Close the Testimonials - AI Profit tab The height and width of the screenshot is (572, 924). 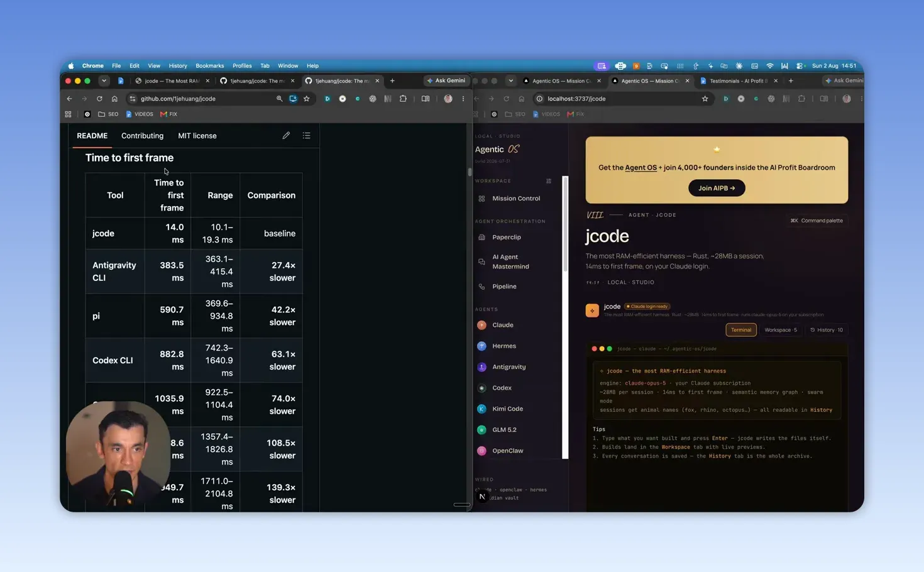[776, 80]
